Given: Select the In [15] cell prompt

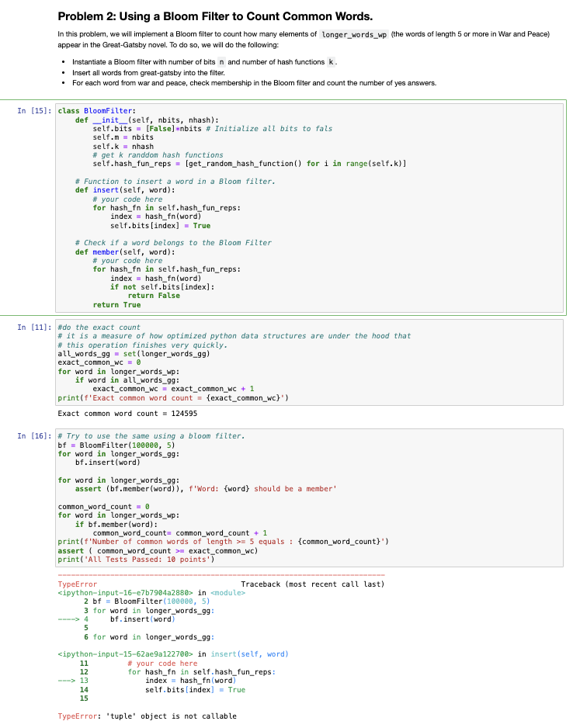Looking at the screenshot, I should [x=34, y=110].
